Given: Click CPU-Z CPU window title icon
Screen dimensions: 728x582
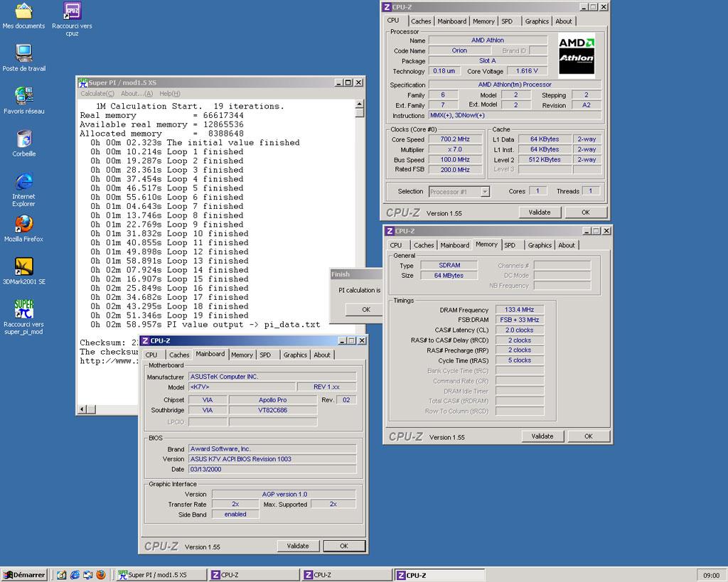Looking at the screenshot, I should point(387,7).
